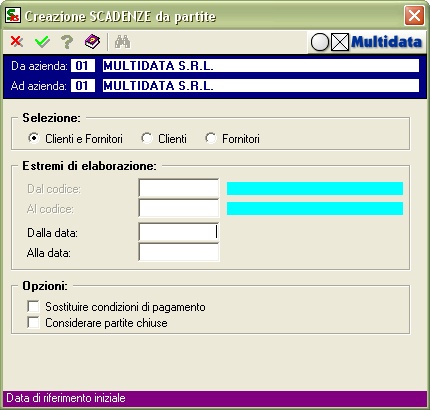
Task: Click the round circle icon beside Multidata
Action: (320, 42)
